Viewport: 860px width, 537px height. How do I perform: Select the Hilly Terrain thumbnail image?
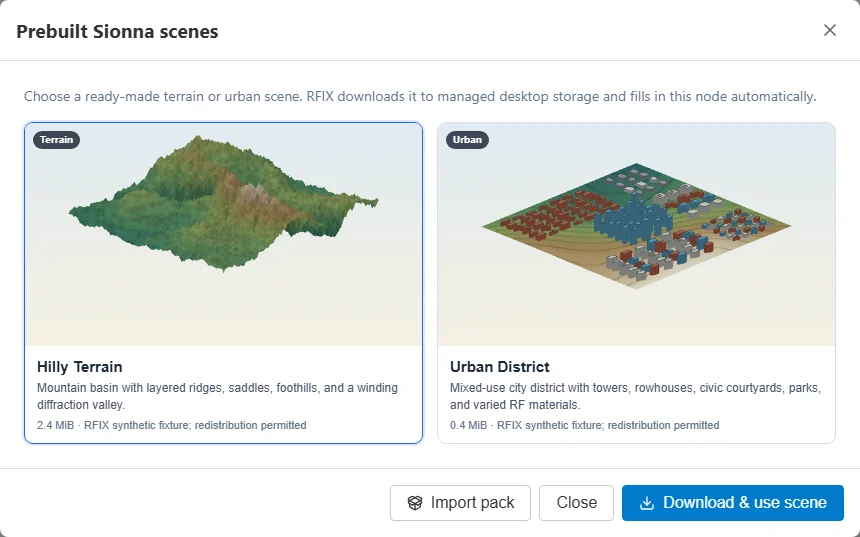(x=223, y=234)
